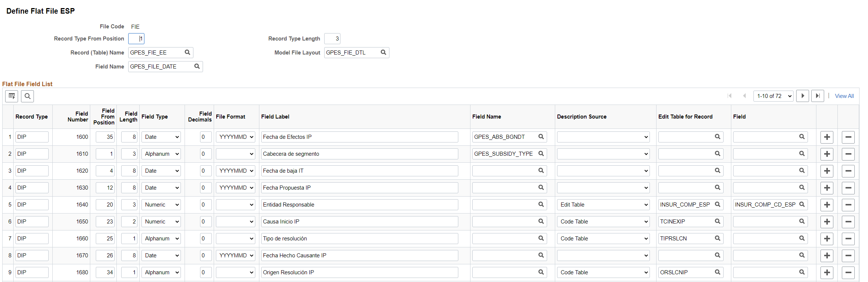This screenshot has height=282, width=868.
Task: Click Field Label input Entidad Responsable
Action: pos(360,205)
